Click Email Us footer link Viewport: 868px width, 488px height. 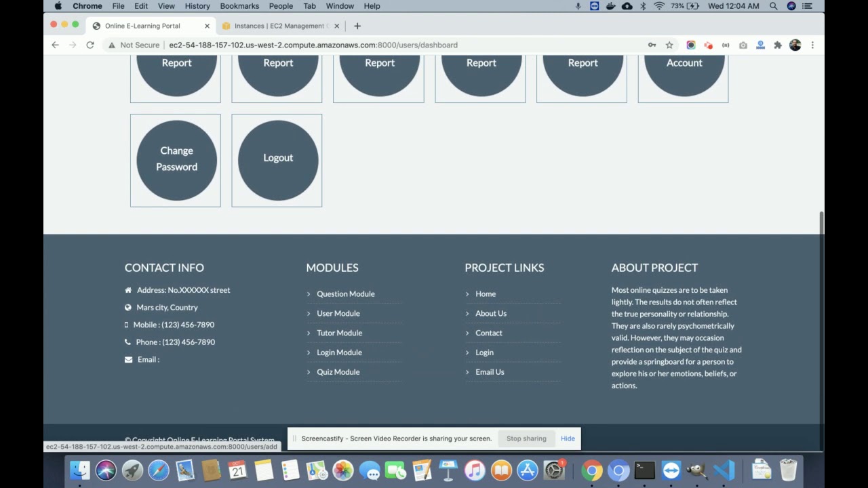point(490,372)
